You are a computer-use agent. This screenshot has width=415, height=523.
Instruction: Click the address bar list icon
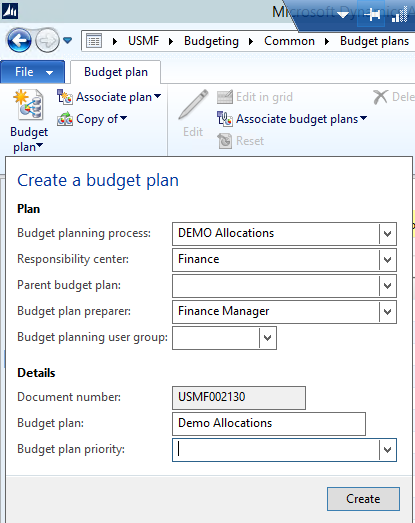click(x=94, y=41)
